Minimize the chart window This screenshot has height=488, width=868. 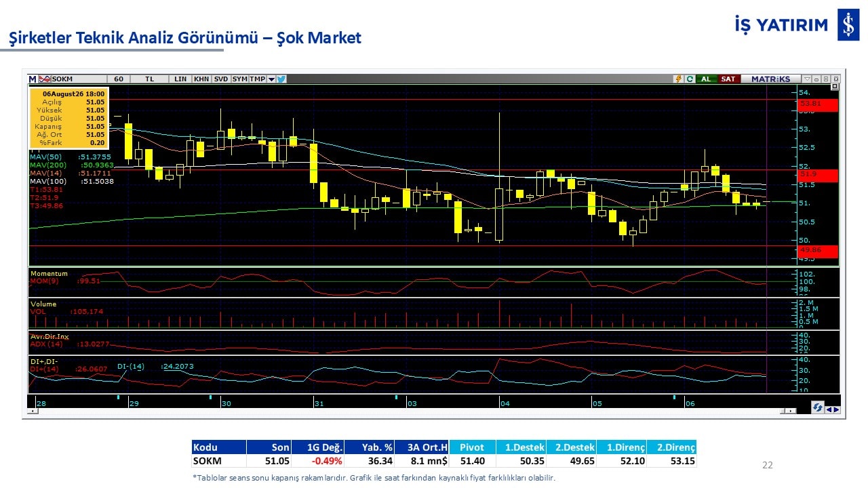pos(816,79)
